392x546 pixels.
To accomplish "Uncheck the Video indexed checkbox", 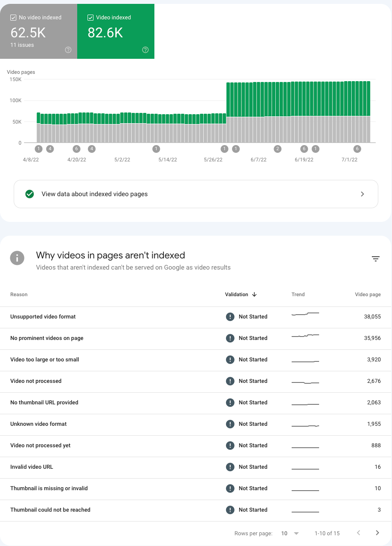I will pos(90,17).
